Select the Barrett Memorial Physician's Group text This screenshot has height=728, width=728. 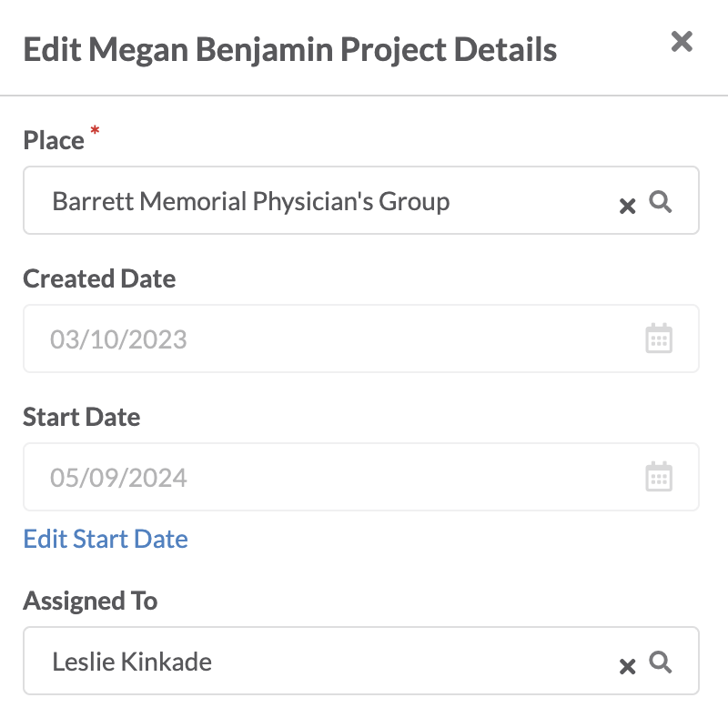tap(251, 201)
